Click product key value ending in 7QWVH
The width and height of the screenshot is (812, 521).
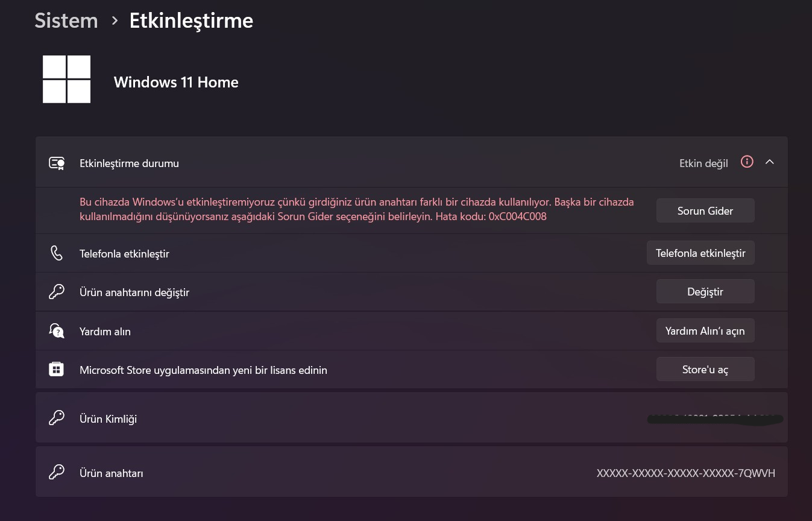pos(686,473)
